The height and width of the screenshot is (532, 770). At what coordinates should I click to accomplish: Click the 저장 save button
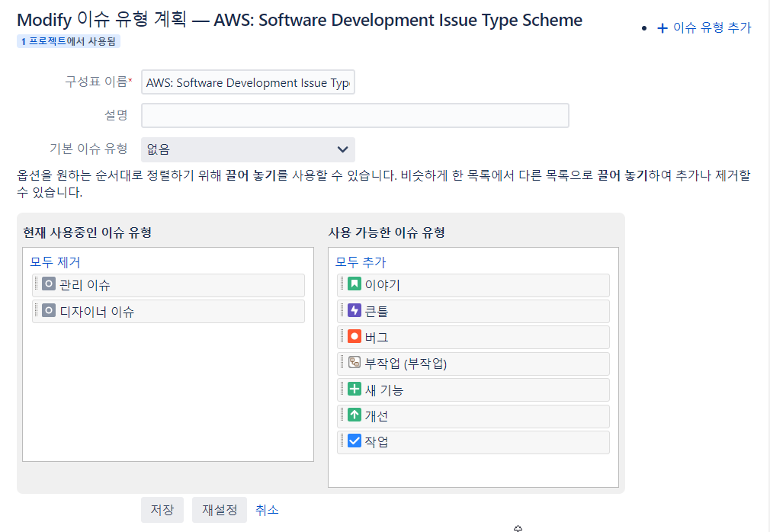[x=162, y=509]
